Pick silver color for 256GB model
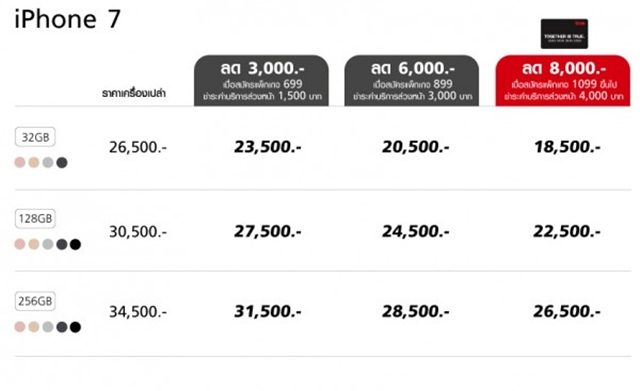640x391 pixels. coord(48,327)
